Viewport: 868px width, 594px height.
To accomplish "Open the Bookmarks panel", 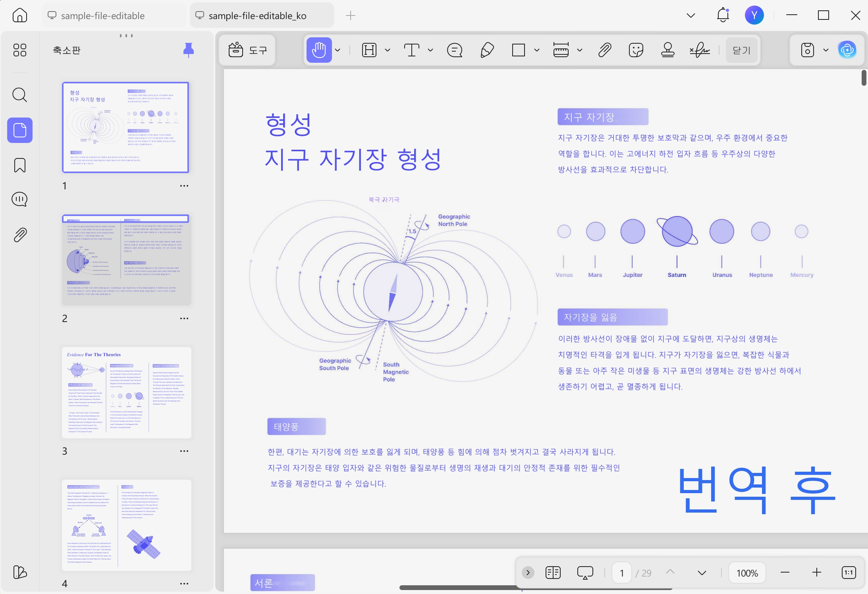I will tap(19, 165).
